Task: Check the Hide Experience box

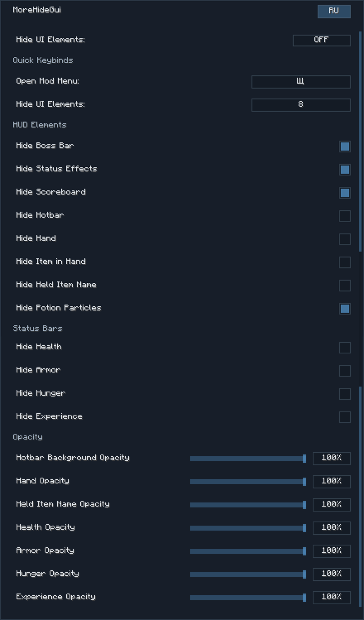Action: point(345,417)
